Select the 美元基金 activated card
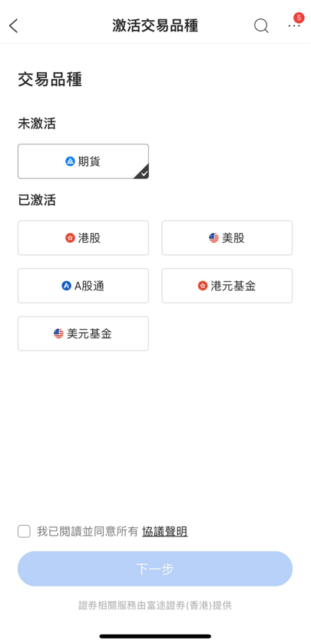The height and width of the screenshot is (644, 311). point(83,334)
